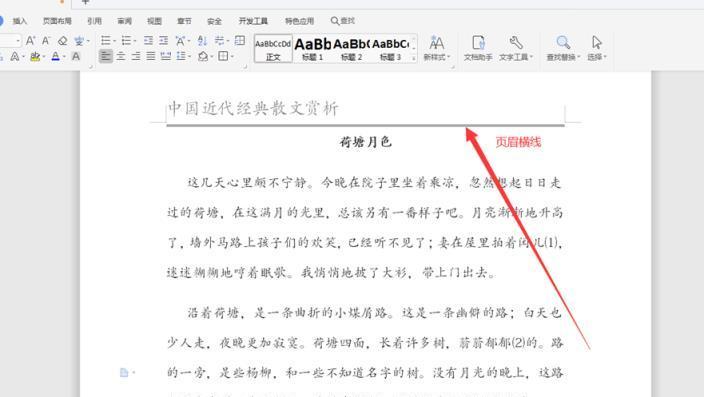The width and height of the screenshot is (704, 397).
Task: Open paragraph settings dialog launcher
Action: (x=245, y=67)
